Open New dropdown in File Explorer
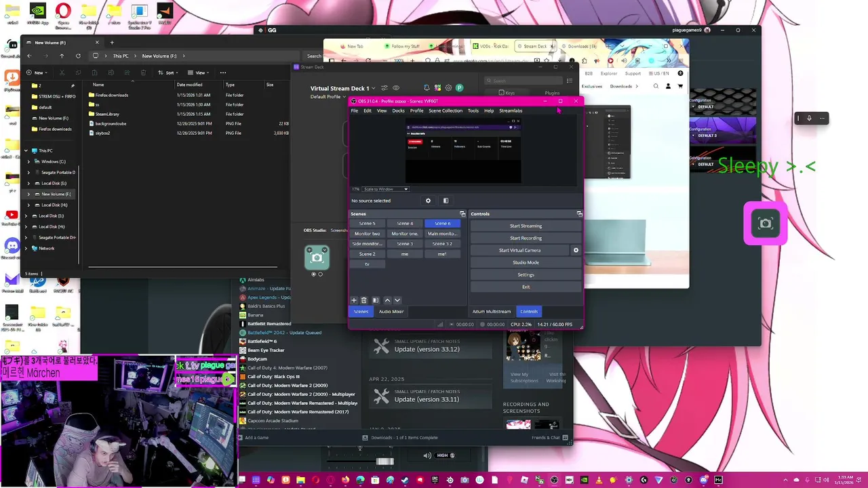Screen dimensions: 868x488 (x=38, y=73)
